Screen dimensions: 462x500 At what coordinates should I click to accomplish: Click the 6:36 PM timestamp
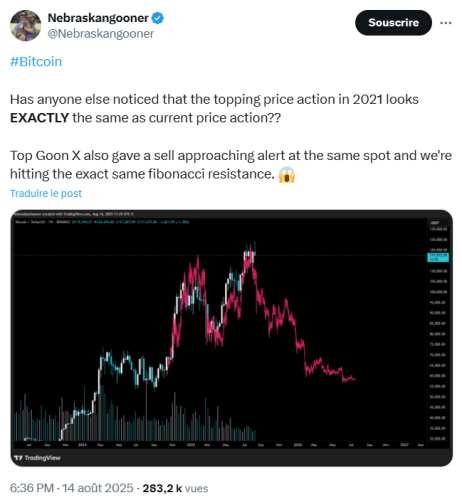pos(32,488)
